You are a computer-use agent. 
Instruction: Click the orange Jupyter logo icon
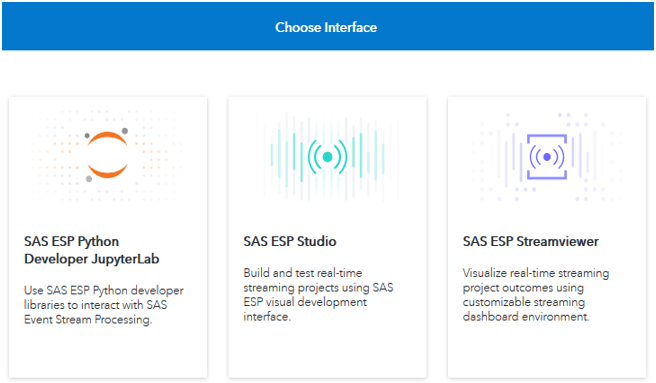(107, 155)
